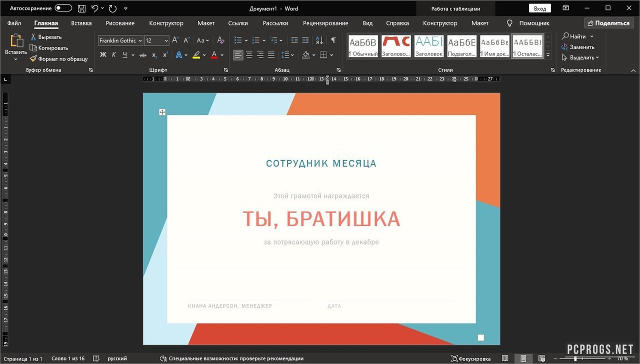Viewport: 640px width, 364px height.
Task: Switch to Web Layout view in status bar
Action: click(x=541, y=358)
